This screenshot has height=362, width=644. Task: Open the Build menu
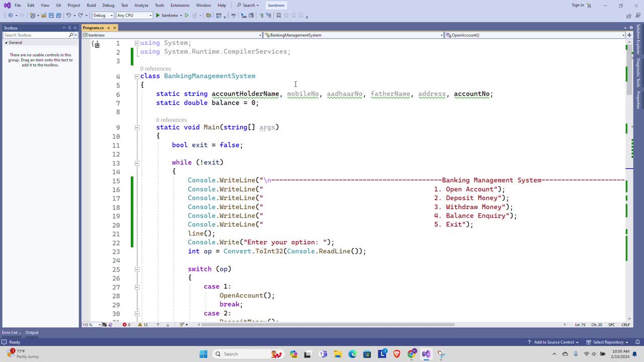[91, 5]
